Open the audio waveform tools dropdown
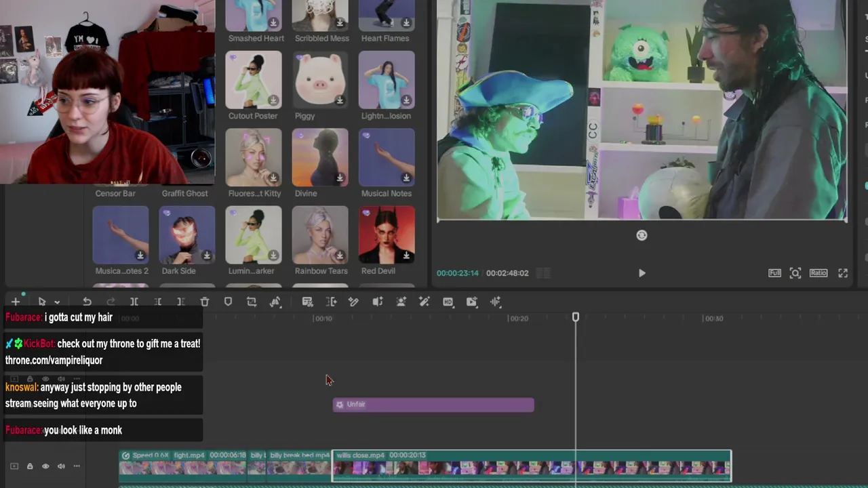 (496, 302)
